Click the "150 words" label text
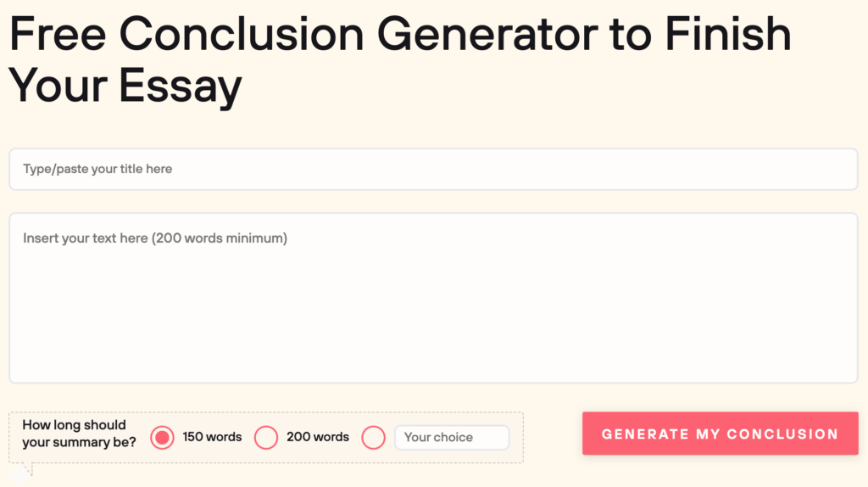 coord(212,437)
